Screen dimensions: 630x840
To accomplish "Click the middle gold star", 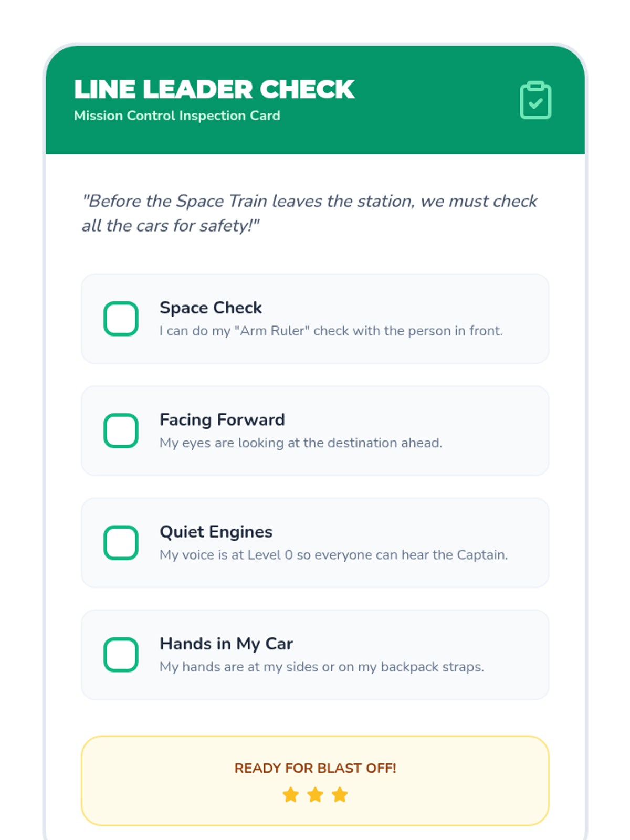I will coord(315,795).
